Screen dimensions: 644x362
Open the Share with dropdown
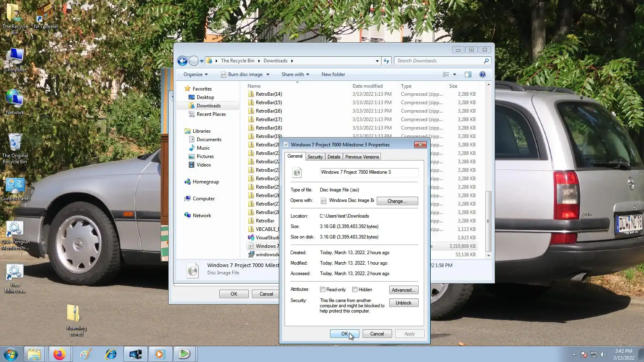[295, 74]
